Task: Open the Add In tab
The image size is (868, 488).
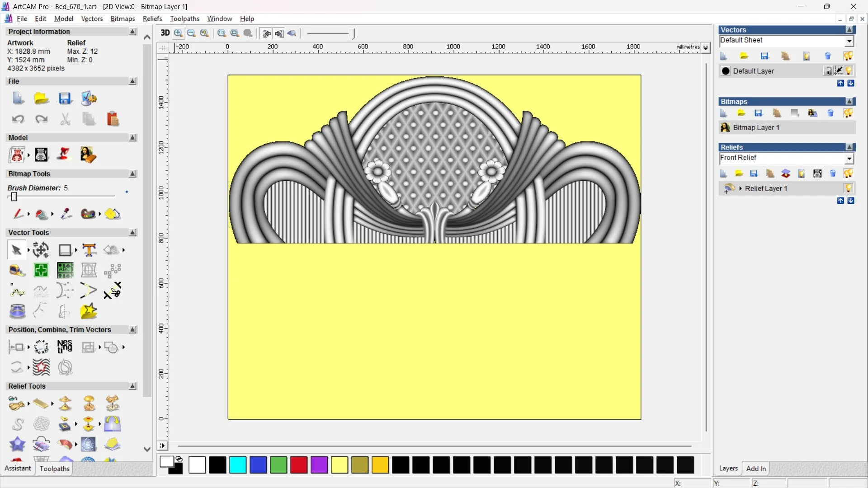Action: tap(755, 469)
